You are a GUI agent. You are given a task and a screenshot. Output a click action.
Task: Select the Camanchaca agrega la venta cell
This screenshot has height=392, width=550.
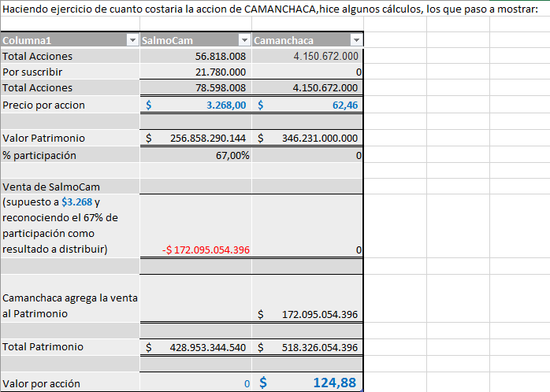[70, 298]
